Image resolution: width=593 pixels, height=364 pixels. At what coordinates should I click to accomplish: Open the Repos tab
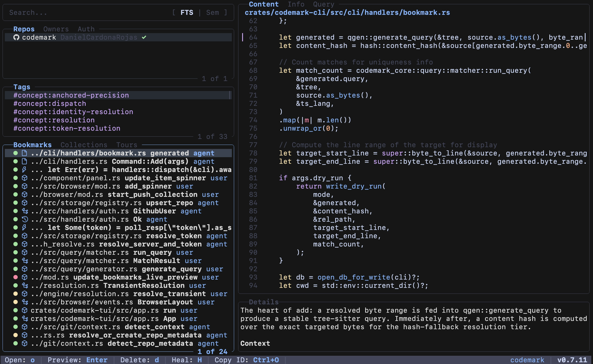pyautogui.click(x=24, y=29)
